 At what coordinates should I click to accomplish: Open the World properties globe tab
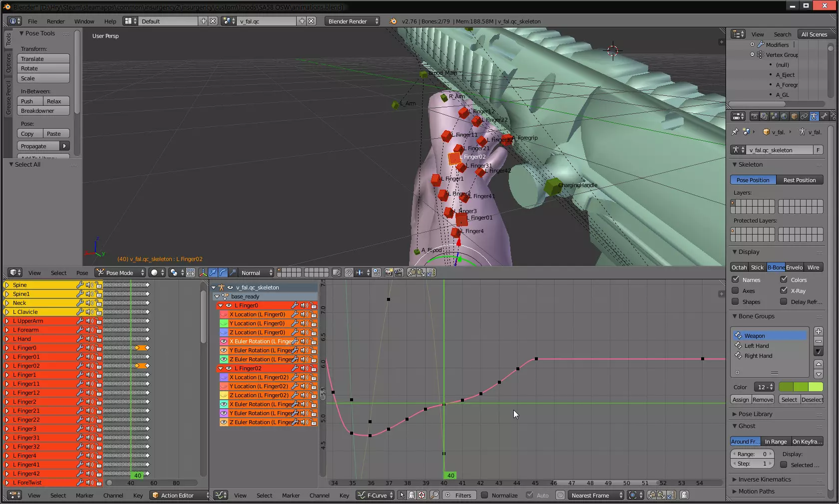(784, 116)
